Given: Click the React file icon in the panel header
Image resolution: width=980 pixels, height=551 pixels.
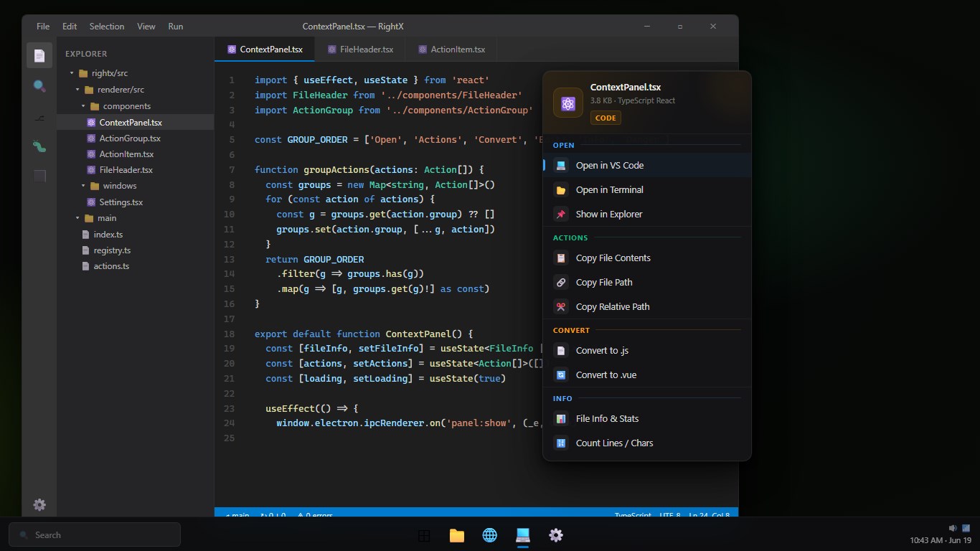Looking at the screenshot, I should tap(568, 103).
